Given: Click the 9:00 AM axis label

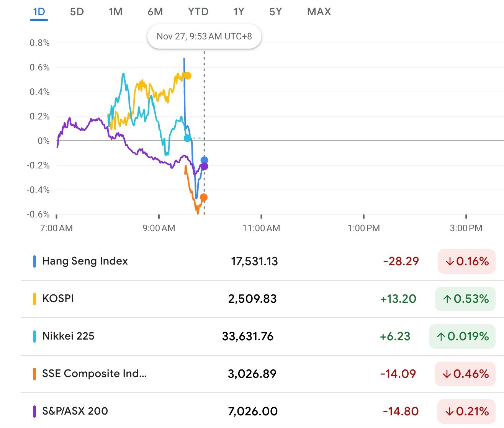Looking at the screenshot, I should click(x=159, y=229).
